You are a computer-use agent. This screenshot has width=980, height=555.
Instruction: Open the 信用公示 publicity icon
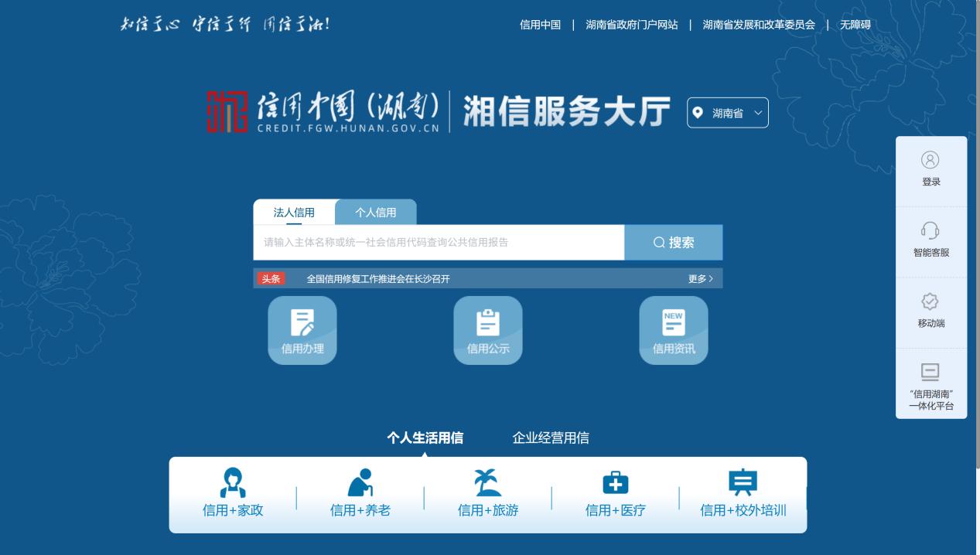[x=487, y=329]
